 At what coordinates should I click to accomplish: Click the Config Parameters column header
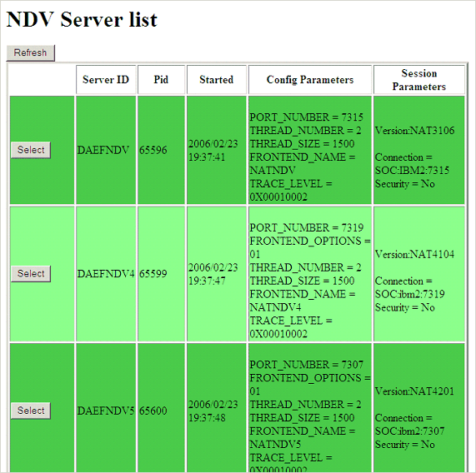tap(310, 80)
